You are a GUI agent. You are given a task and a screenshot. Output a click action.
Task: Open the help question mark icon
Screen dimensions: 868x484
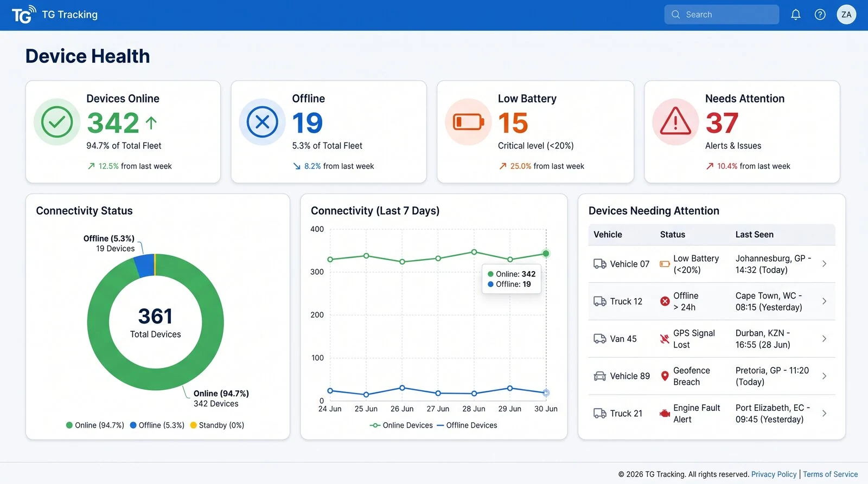coord(820,15)
